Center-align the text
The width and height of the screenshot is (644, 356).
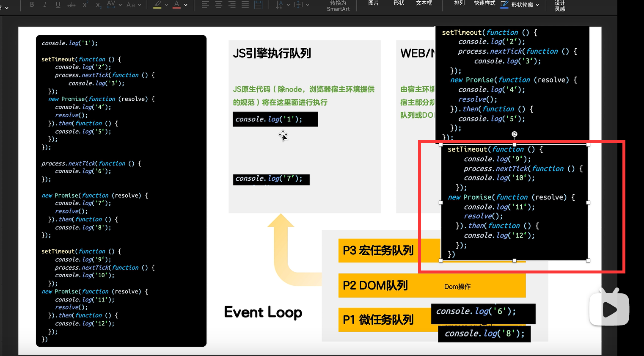219,5
